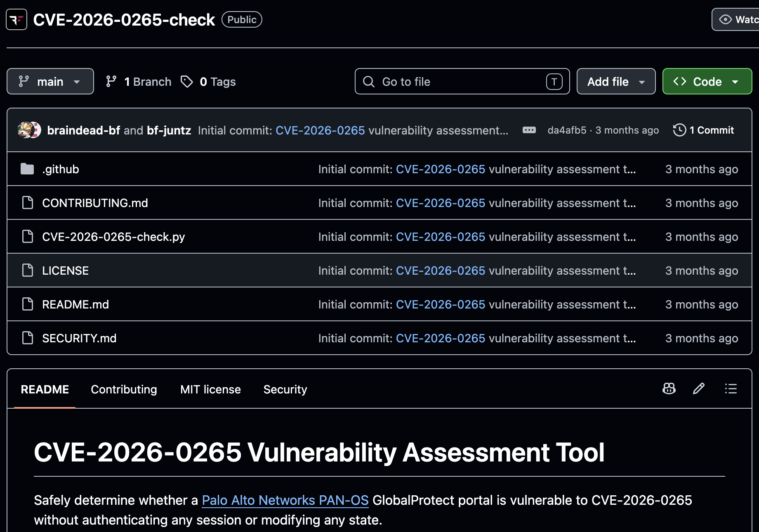Open the 1 Commit history link
The image size is (759, 532).
(704, 130)
